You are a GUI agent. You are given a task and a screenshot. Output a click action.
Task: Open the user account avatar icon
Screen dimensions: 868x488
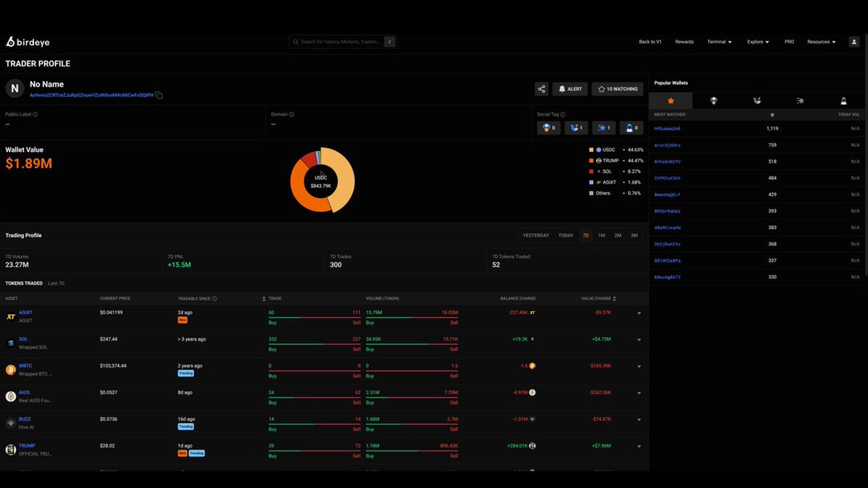tap(854, 42)
